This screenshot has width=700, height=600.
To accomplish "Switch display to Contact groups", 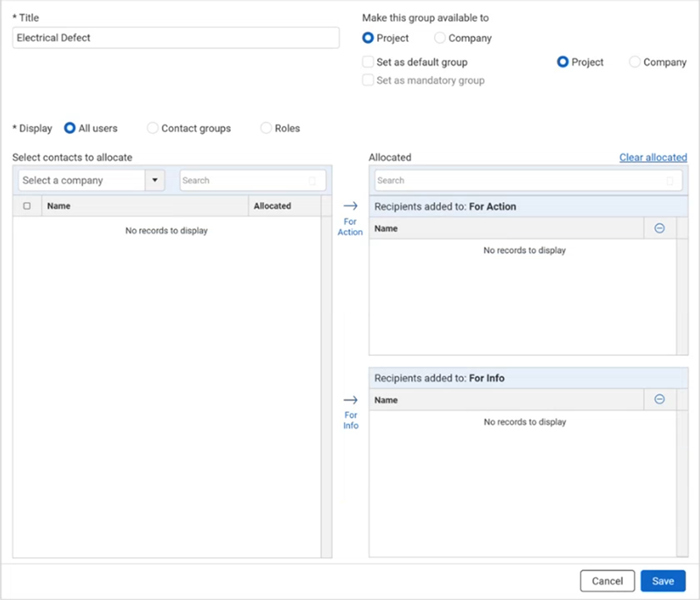I will tap(152, 128).
